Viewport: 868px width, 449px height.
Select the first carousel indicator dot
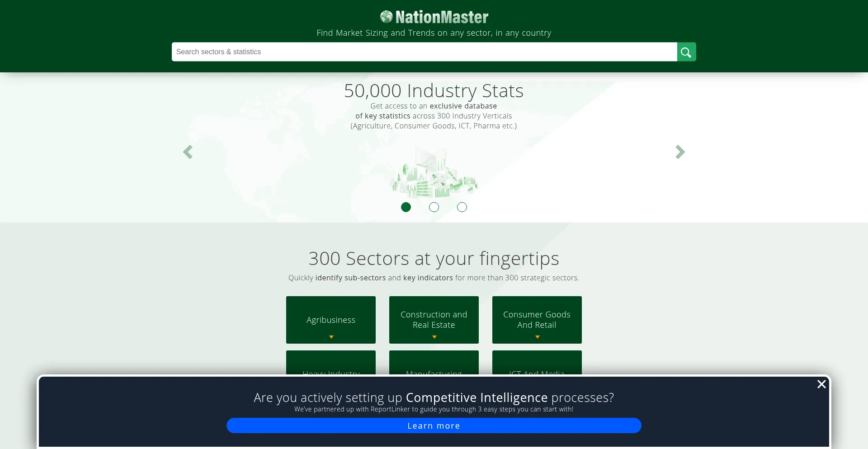(406, 207)
